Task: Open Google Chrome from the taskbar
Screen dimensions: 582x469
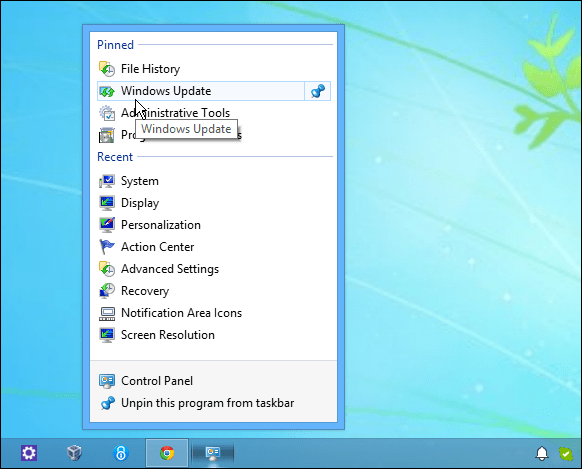Action: (167, 453)
